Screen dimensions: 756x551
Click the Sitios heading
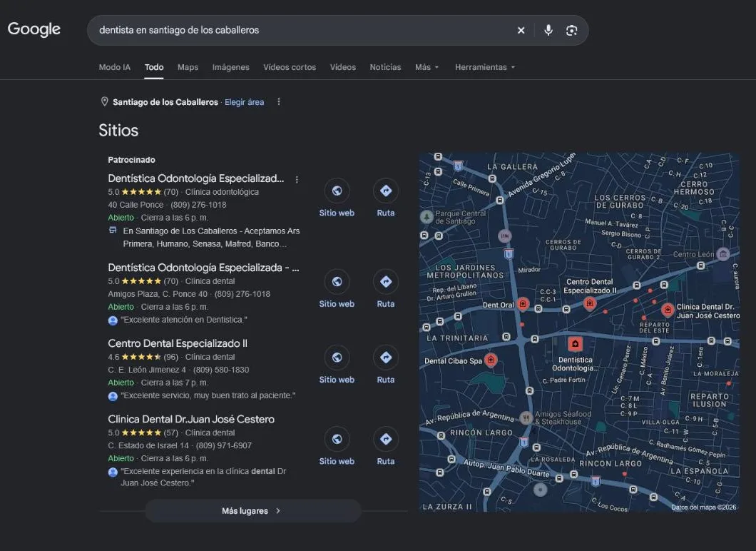pyautogui.click(x=118, y=131)
